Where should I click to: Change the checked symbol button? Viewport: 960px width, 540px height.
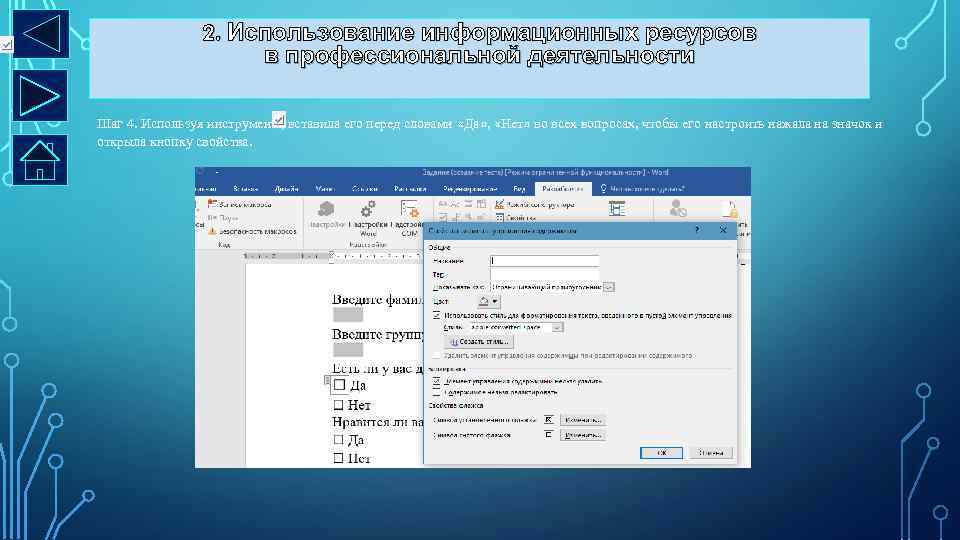pos(583,420)
